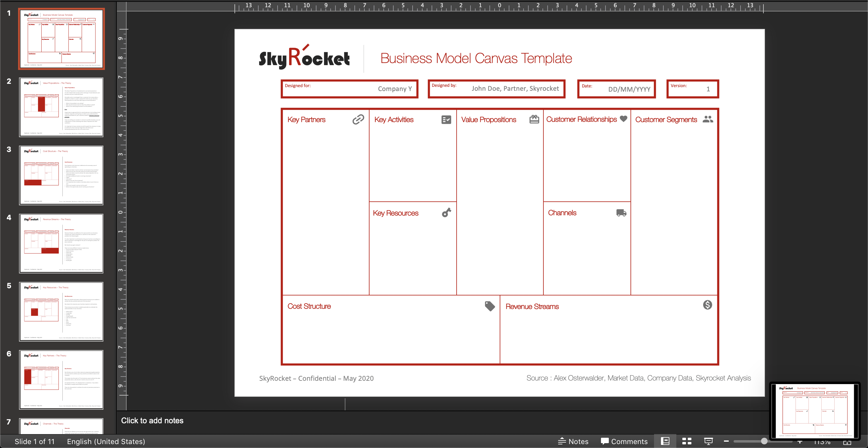Click the Revenue Streams dollar icon
This screenshot has height=448, width=868.
pyautogui.click(x=708, y=305)
